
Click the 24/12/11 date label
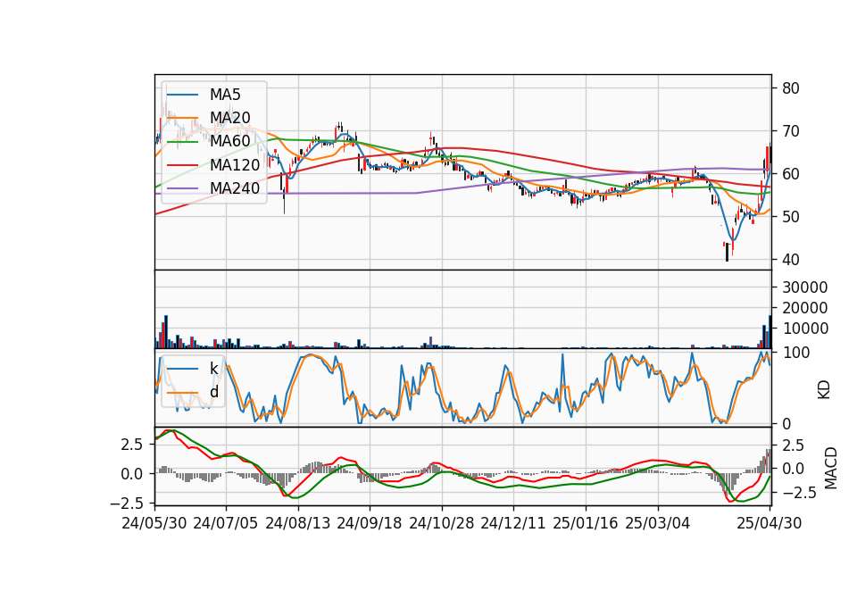click(513, 524)
